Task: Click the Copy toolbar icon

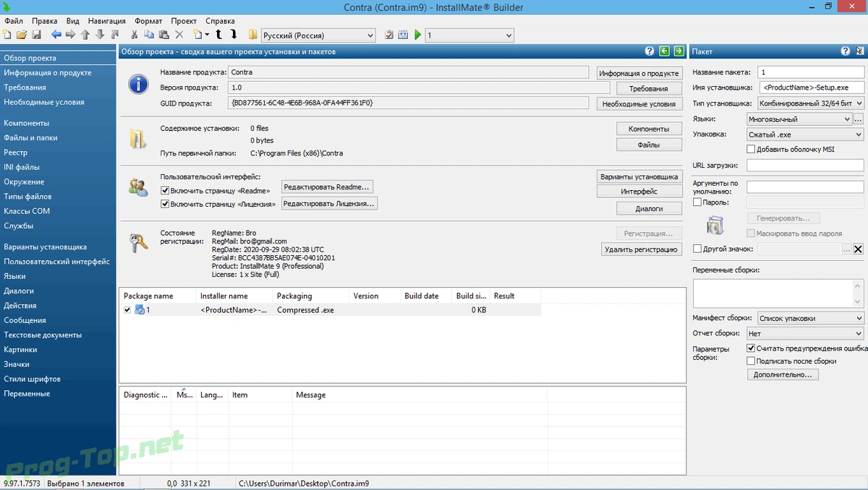Action: tap(149, 35)
